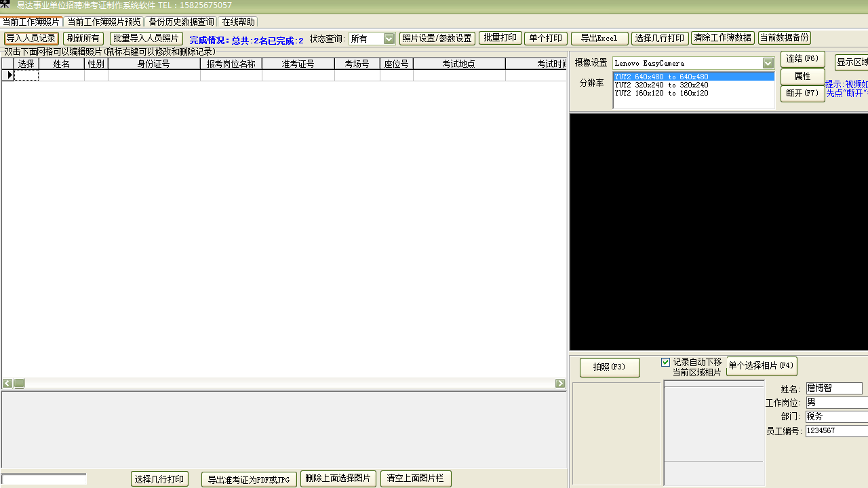Click 断开(F7) button
Viewport: 868px width, 488px height.
point(803,94)
